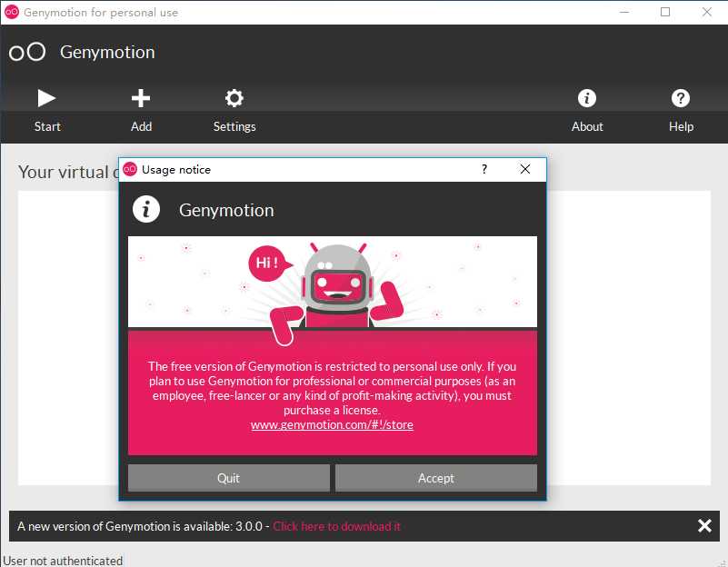This screenshot has height=567, width=728.
Task: Close the Genymotion main window
Action: coord(707,12)
